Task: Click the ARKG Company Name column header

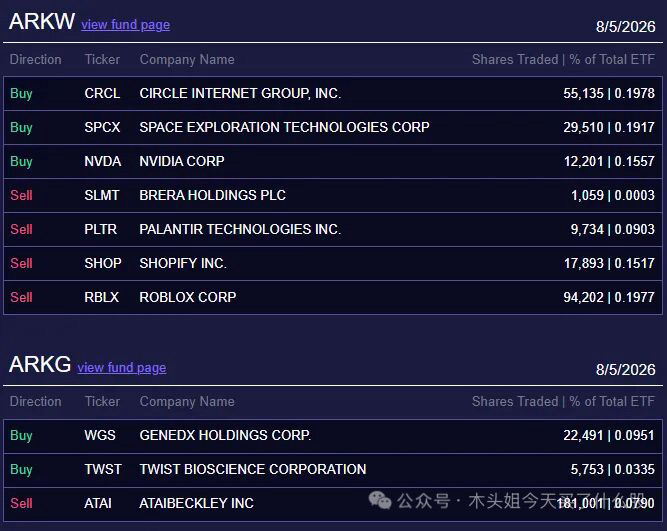Action: [187, 402]
